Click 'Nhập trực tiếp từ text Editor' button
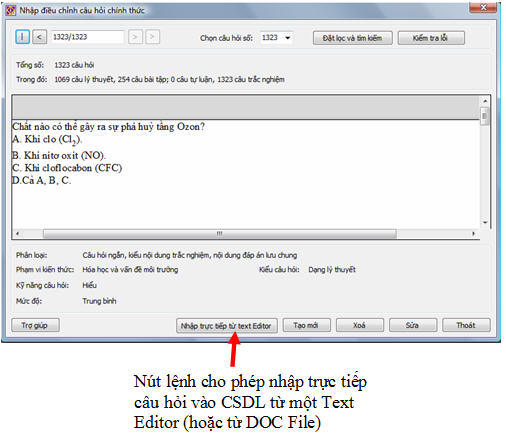Screen dimensions: 506x434 (x=226, y=326)
